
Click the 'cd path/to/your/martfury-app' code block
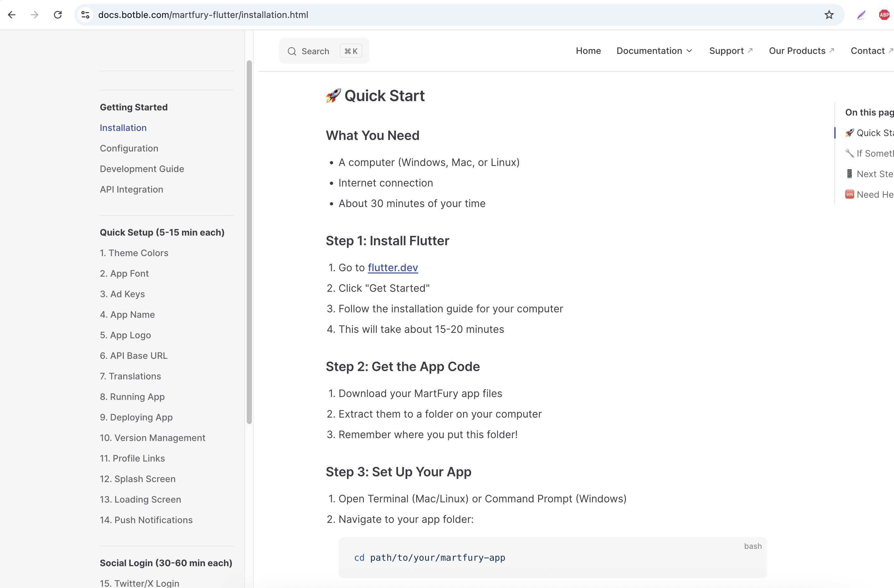[x=553, y=558]
